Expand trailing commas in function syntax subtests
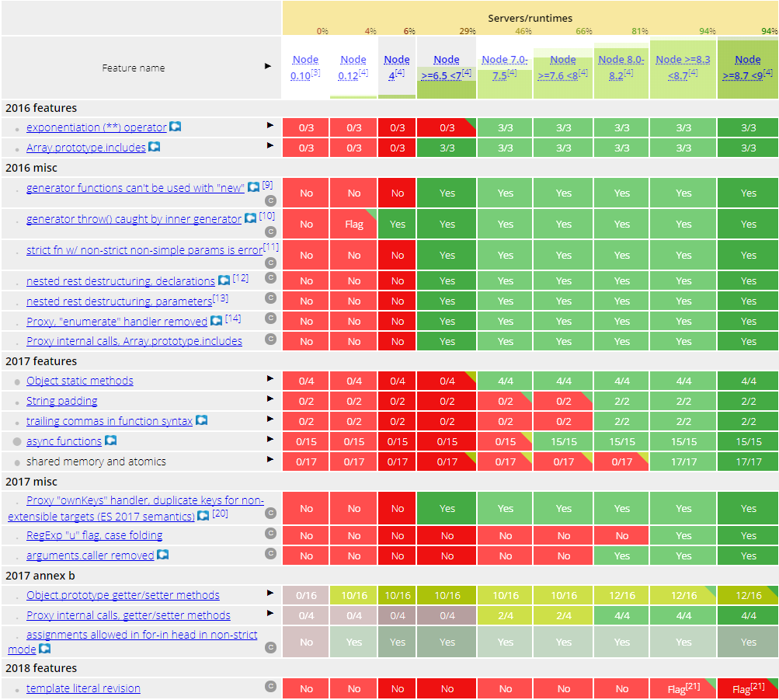The height and width of the screenshot is (700, 779). click(270, 419)
